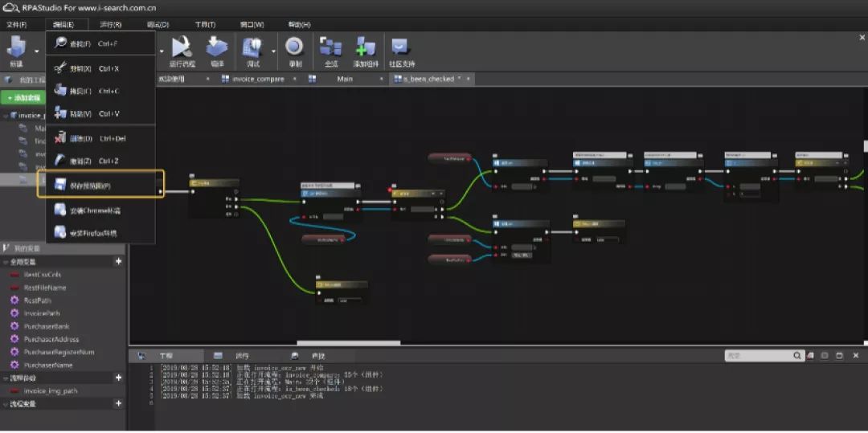Click the red icon beside RestFileName
Viewport: 868px width, 433px height.
point(15,288)
